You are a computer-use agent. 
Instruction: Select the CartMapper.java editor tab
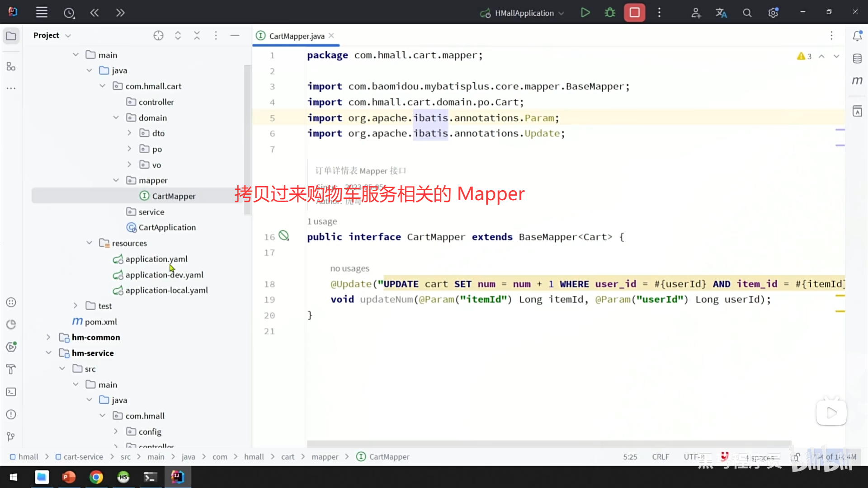297,36
